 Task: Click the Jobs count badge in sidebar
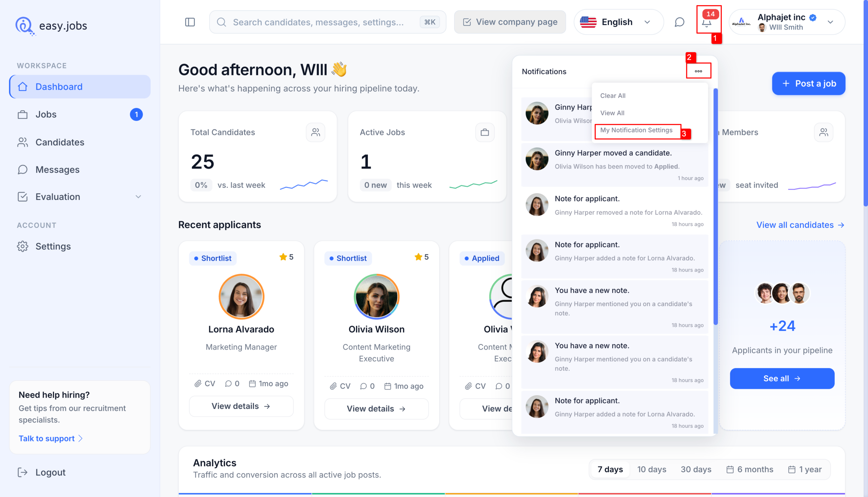pos(136,114)
